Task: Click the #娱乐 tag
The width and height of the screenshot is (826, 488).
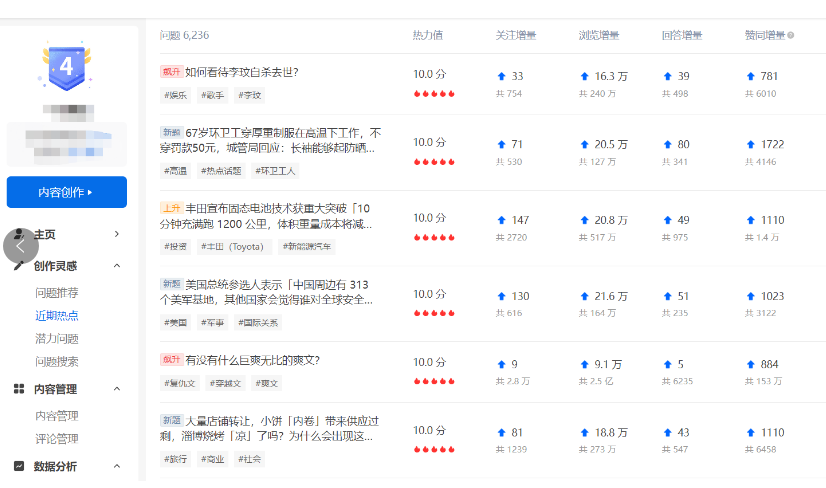Action: click(175, 95)
